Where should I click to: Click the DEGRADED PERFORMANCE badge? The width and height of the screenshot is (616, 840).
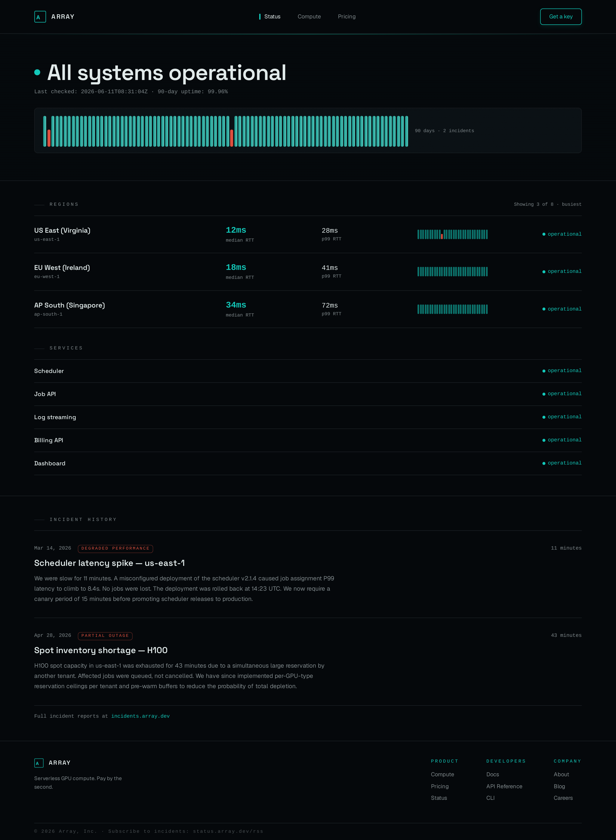[x=115, y=549]
